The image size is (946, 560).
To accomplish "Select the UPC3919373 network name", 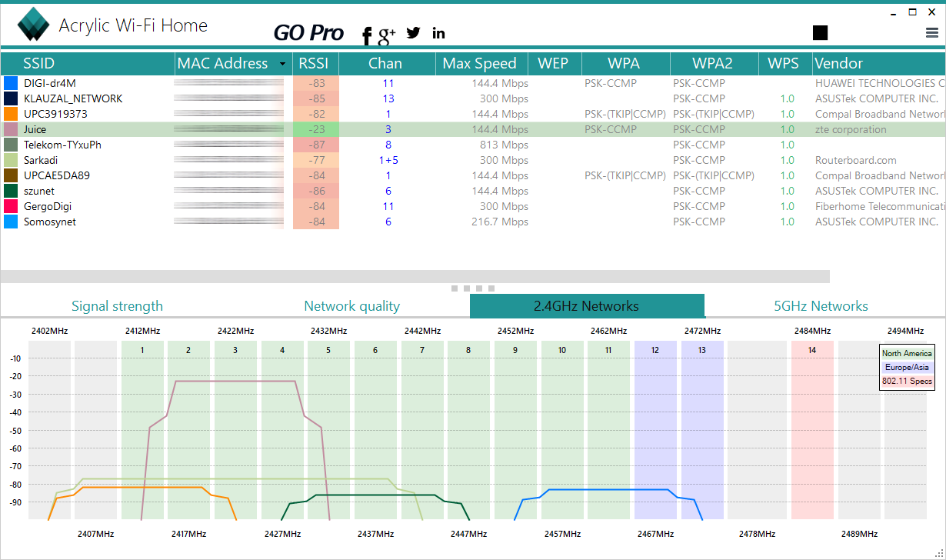I will (x=55, y=114).
